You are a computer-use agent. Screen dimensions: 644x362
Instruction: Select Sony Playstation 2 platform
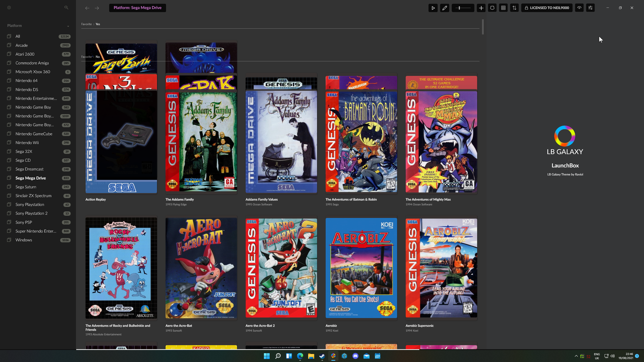[39, 213]
